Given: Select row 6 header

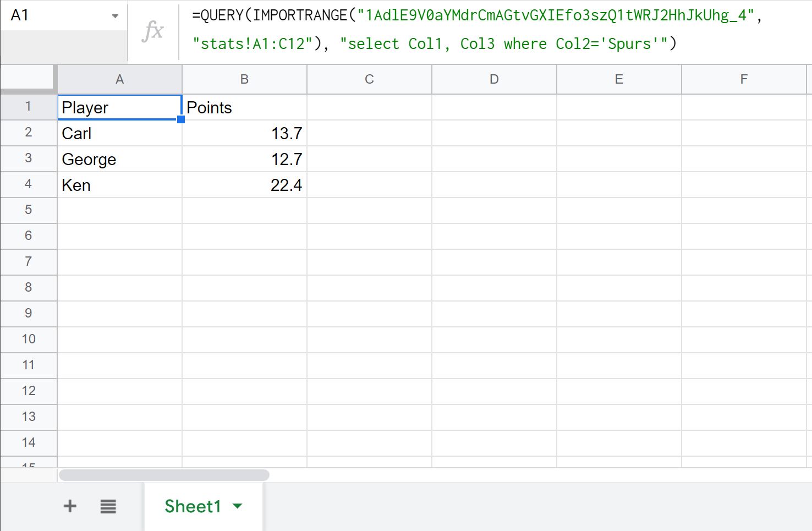Looking at the screenshot, I should tap(29, 237).
